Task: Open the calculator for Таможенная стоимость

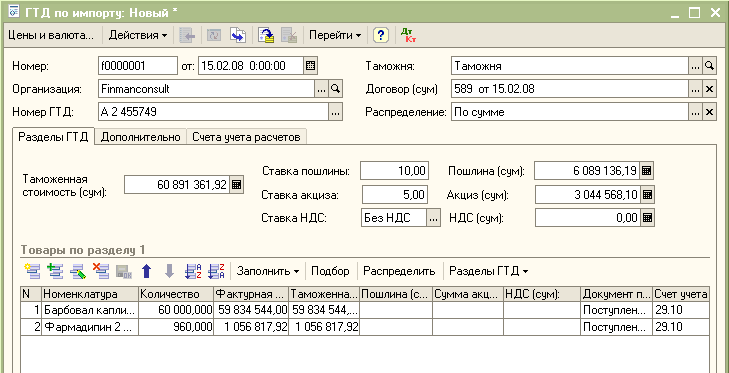Action: click(236, 185)
